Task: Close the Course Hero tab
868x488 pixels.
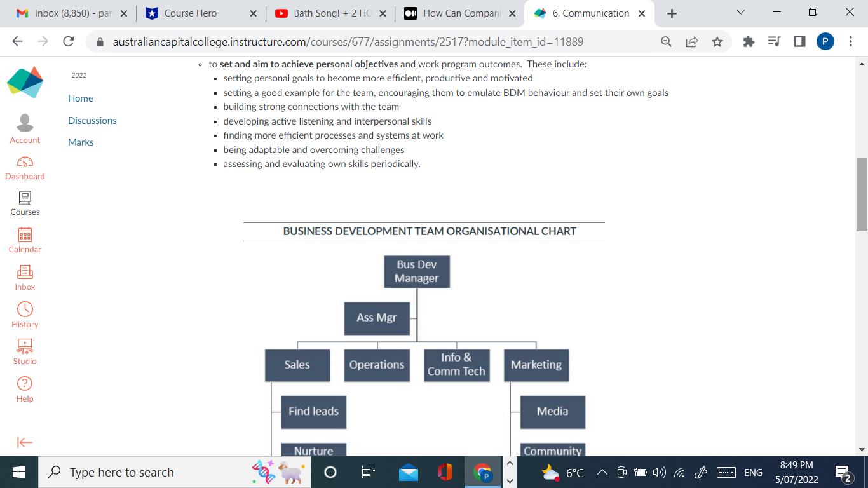Action: pos(253,13)
